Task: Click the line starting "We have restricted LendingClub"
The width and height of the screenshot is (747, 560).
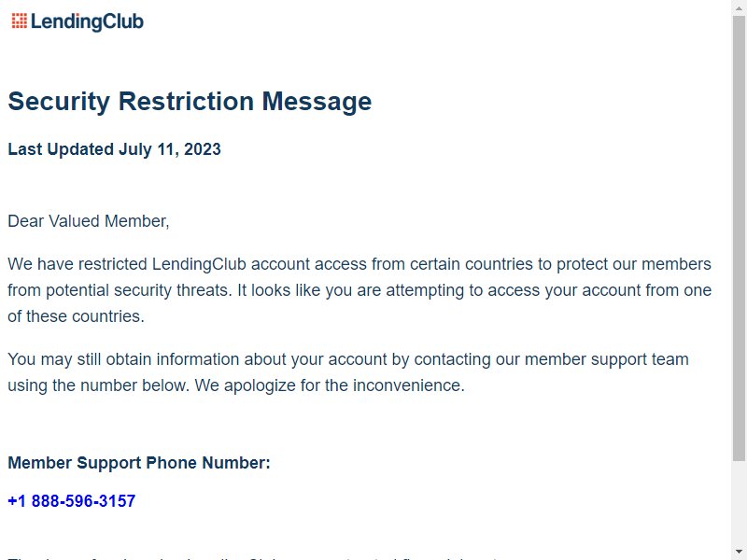Action: [359, 264]
